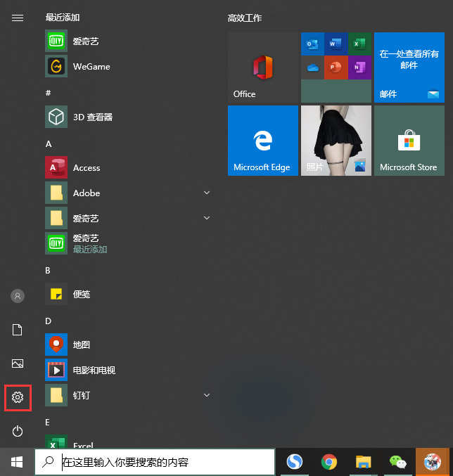The width and height of the screenshot is (453, 476).
Task: Open OneDrive in the Office group tile
Action: click(x=312, y=67)
